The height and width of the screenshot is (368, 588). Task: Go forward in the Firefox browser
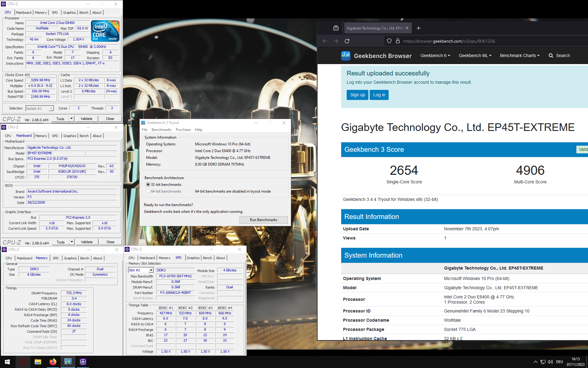coord(336,41)
